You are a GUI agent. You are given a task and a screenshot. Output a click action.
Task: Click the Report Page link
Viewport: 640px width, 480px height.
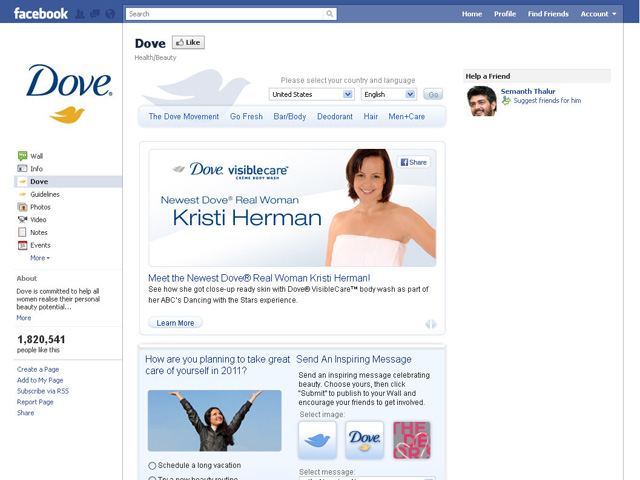pyautogui.click(x=35, y=402)
